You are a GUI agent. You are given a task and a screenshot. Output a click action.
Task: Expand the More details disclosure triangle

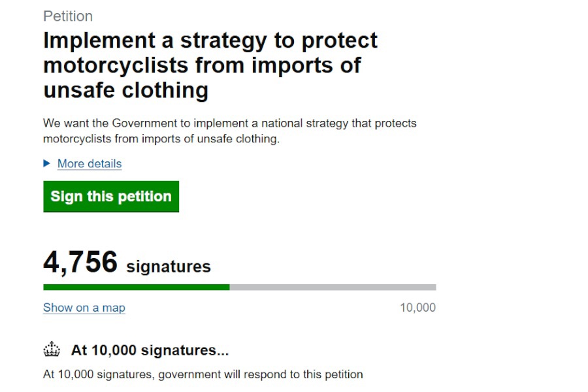[x=46, y=163]
